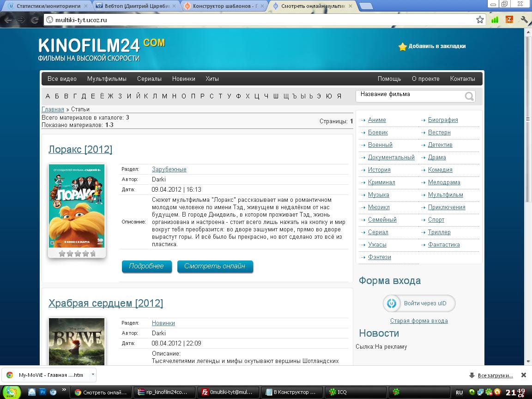The image size is (532, 399).
Task: Click the Лоракс movie poster thumbnail
Action: [x=77, y=206]
